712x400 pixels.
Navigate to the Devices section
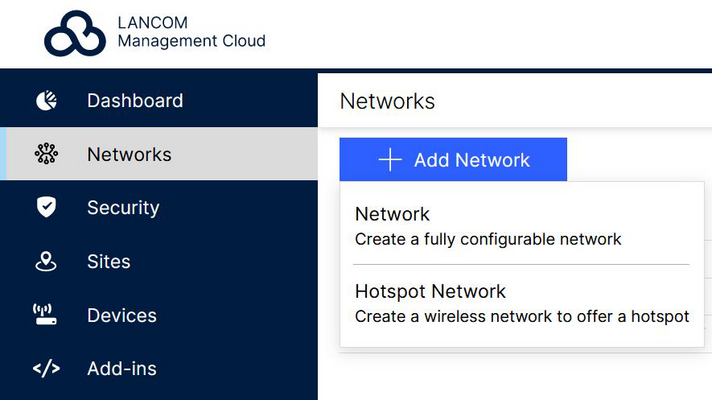coord(122,316)
